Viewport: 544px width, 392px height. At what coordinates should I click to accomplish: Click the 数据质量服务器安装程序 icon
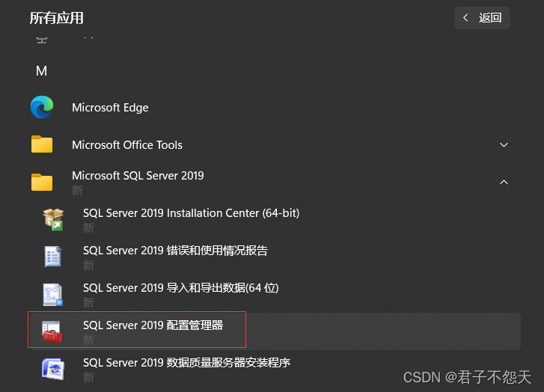point(53,369)
